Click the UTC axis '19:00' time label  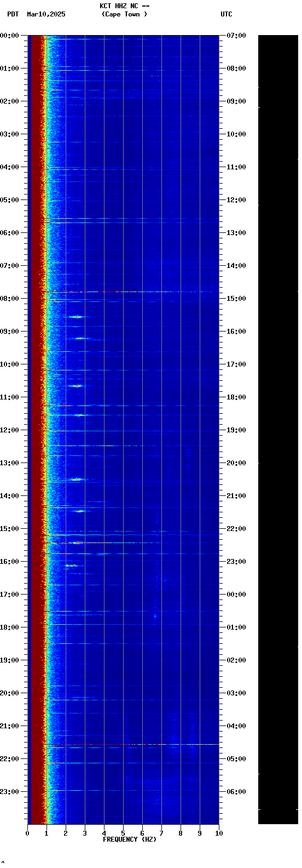coord(236,430)
